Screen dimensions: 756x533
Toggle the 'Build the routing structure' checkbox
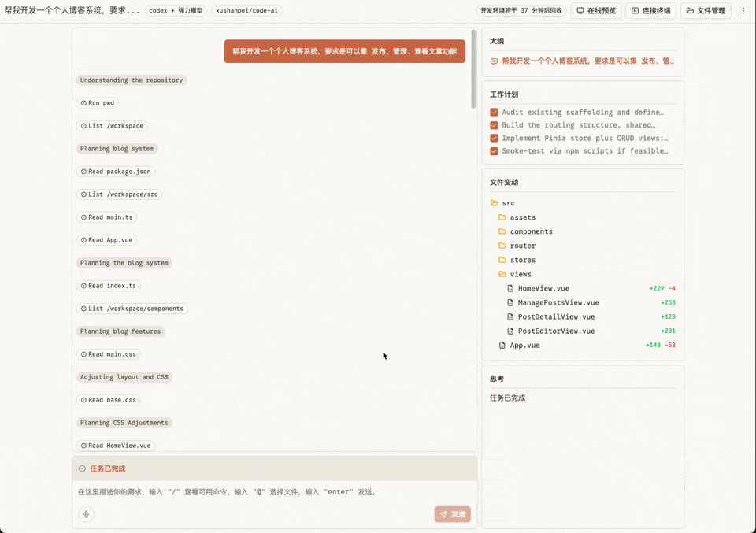(495, 125)
